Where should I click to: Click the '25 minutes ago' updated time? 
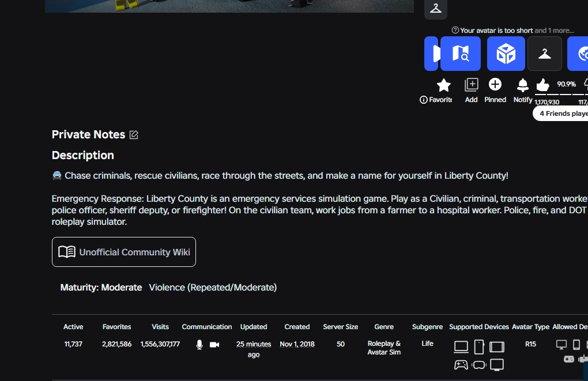coord(254,349)
